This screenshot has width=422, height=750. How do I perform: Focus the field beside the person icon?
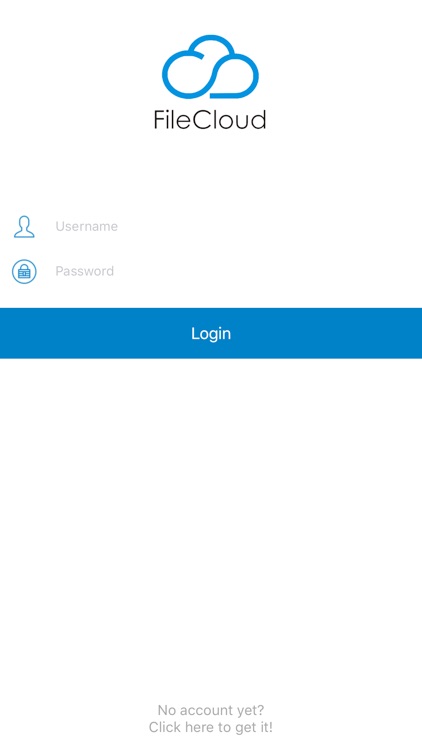pyautogui.click(x=234, y=226)
